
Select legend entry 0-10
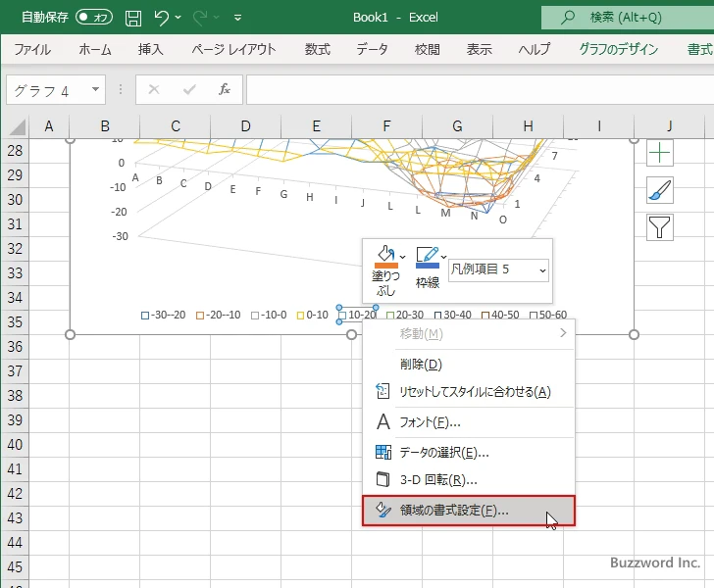[x=312, y=315]
